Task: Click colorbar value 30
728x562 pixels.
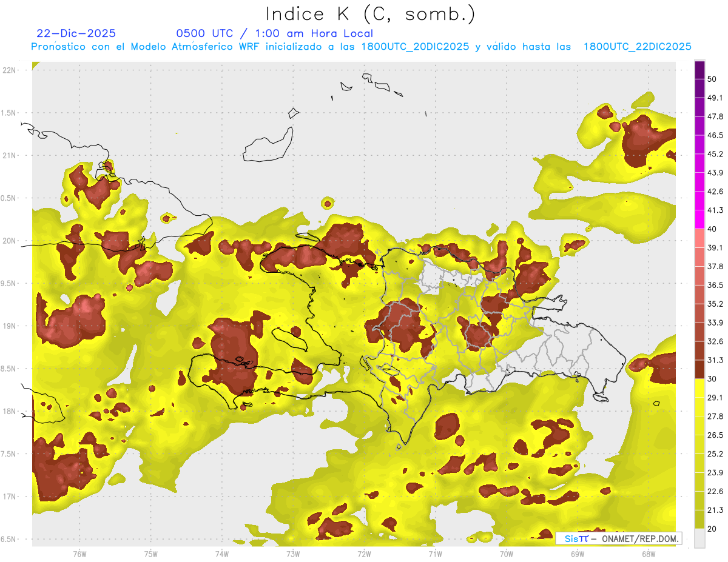Action: tap(712, 379)
